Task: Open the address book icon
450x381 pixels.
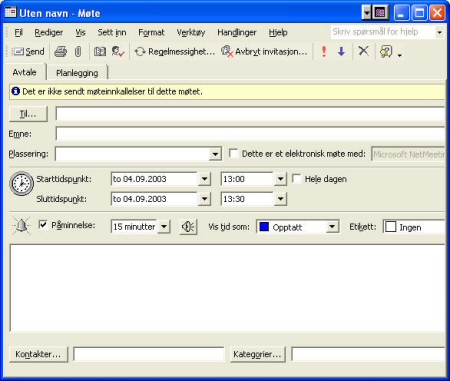Action: pyautogui.click(x=100, y=52)
